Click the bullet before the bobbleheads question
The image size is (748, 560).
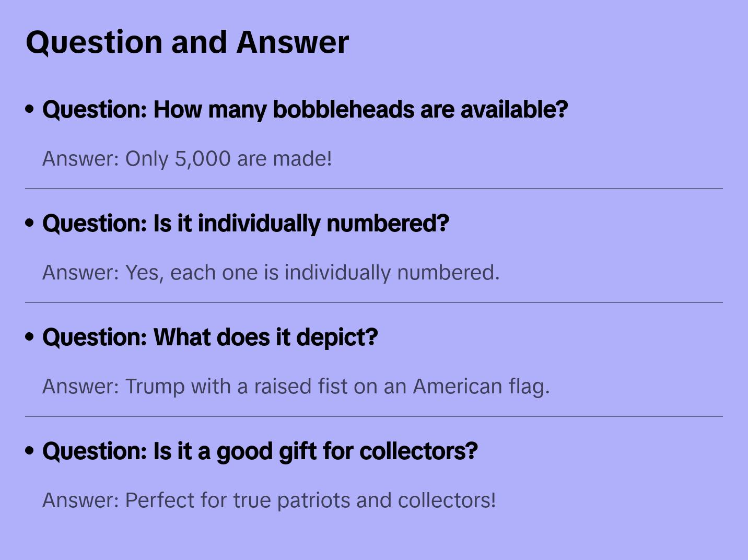(30, 110)
